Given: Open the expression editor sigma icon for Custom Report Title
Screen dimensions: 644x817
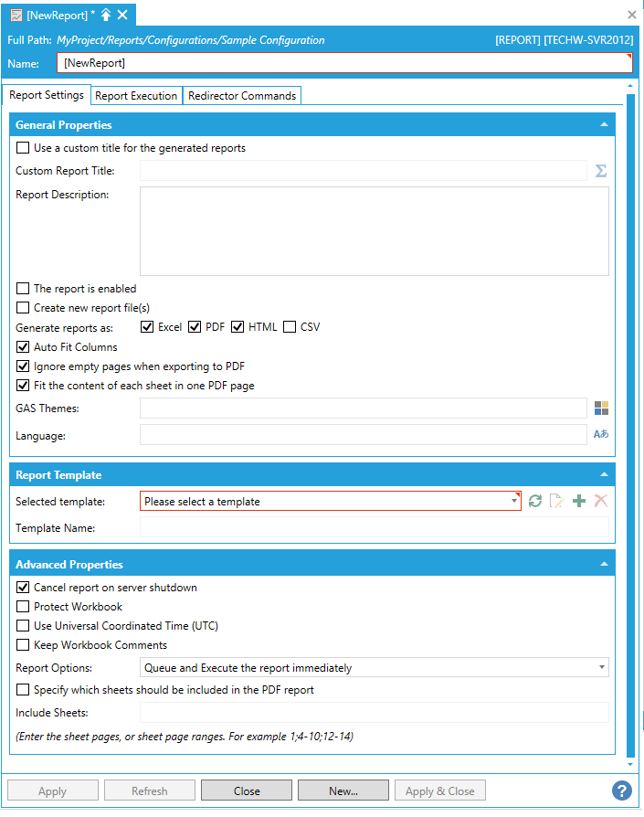Looking at the screenshot, I should 601,170.
